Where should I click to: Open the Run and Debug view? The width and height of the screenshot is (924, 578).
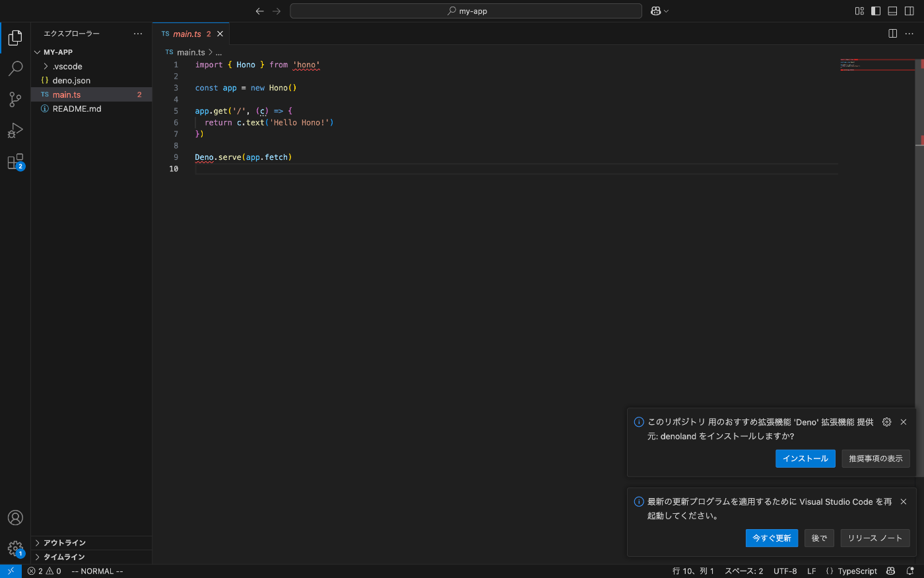(15, 130)
